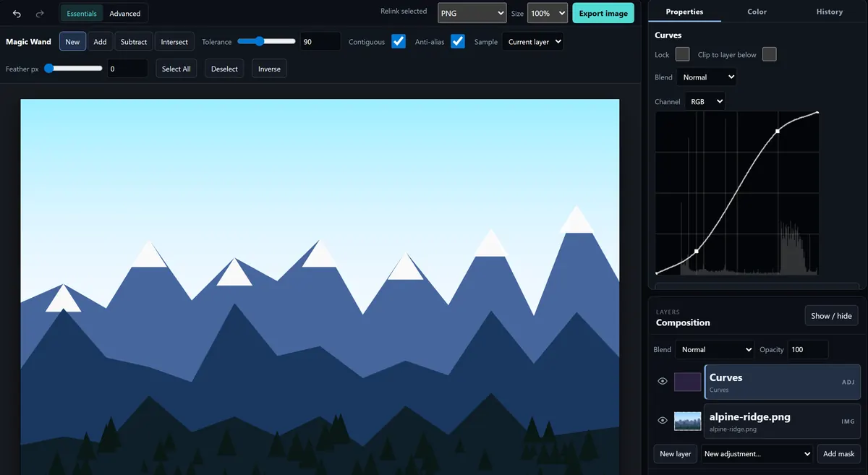Open the Curves Blend mode dropdown
The image size is (868, 475).
pyautogui.click(x=707, y=77)
